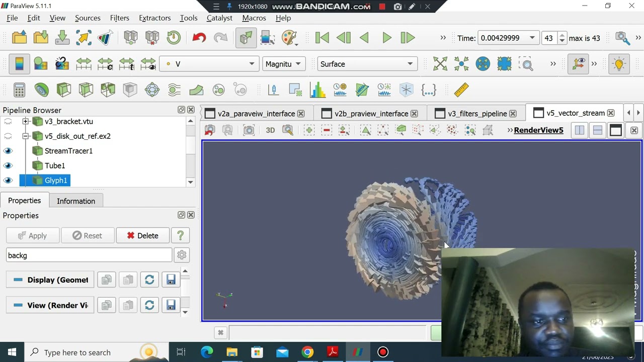Click the Capture screenshot camera icon in view toolbar
This screenshot has height=362, width=644.
pos(249,130)
